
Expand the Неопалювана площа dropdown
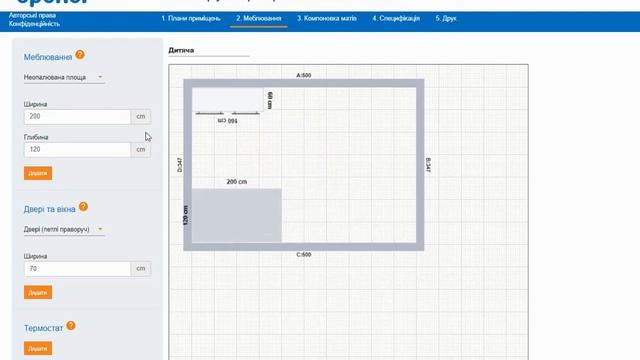click(x=64, y=77)
